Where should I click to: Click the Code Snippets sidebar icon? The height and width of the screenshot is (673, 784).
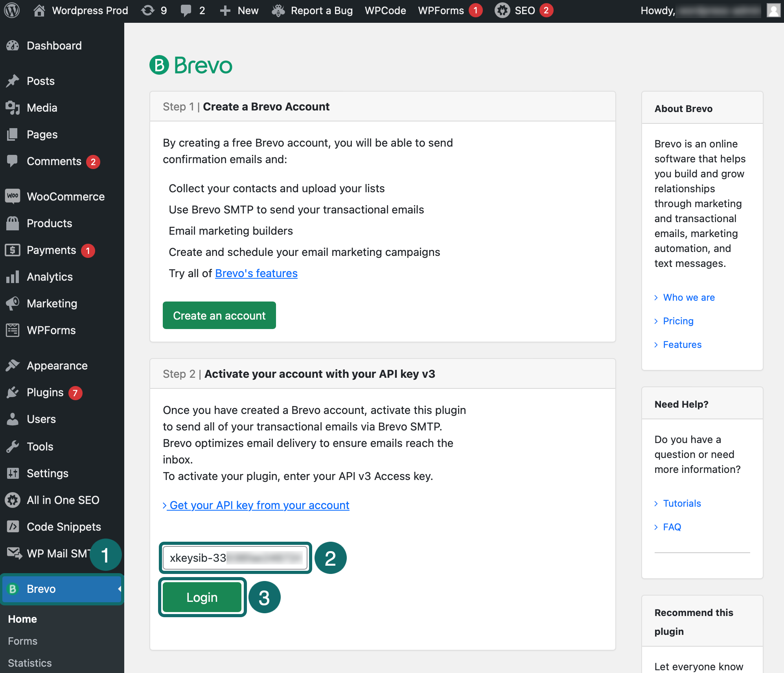point(13,526)
